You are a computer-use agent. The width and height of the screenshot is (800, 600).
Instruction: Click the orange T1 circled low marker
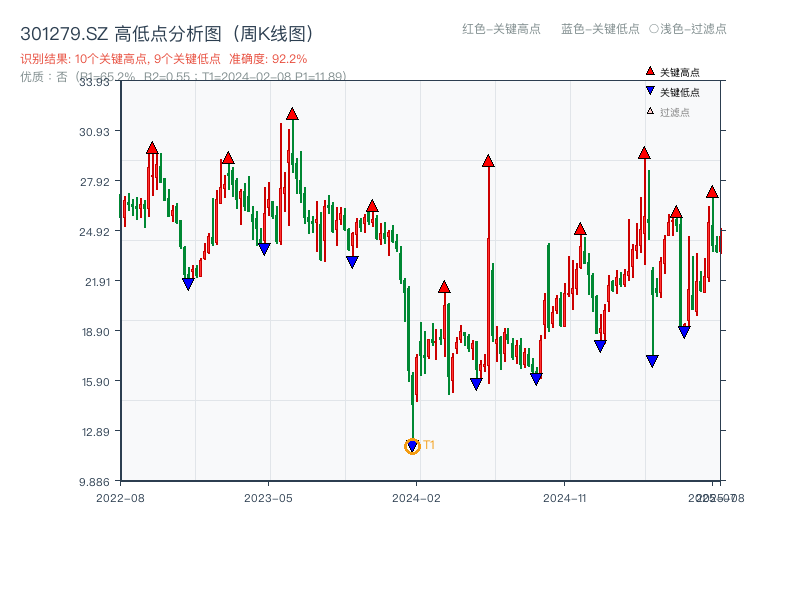click(412, 446)
